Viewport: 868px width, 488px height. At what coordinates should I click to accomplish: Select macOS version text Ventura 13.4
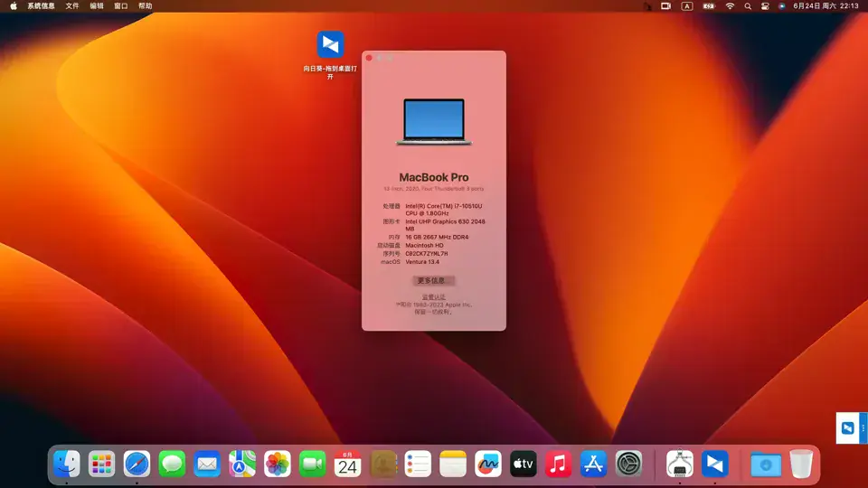(x=422, y=262)
